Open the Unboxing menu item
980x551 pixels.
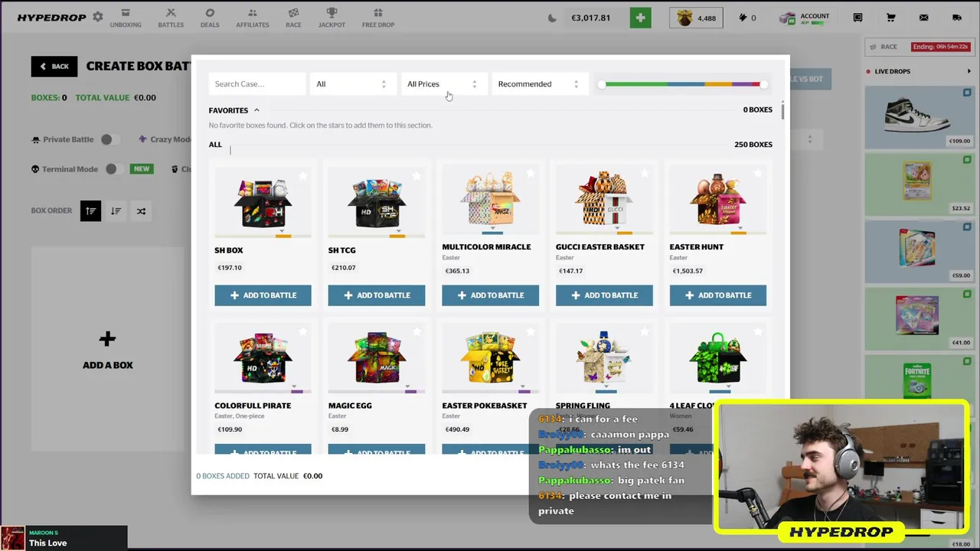click(x=126, y=18)
